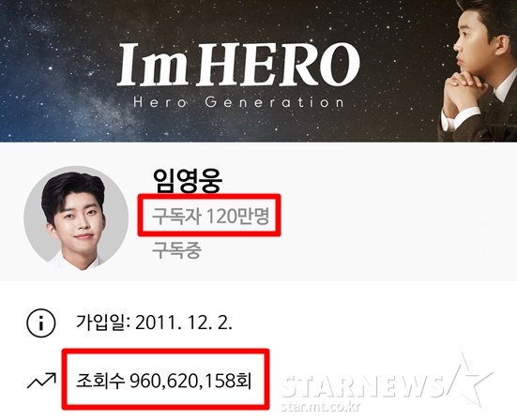Click the word Im in banner title

(153, 64)
